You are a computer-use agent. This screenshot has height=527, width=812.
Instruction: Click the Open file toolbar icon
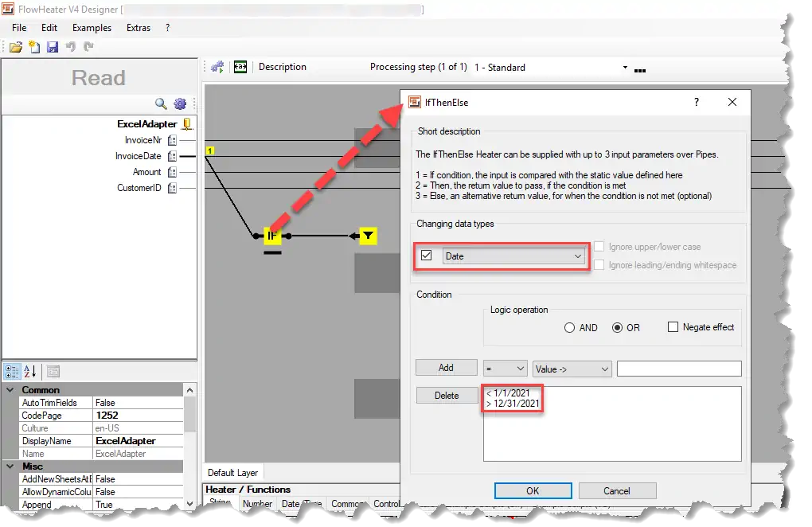coord(15,48)
